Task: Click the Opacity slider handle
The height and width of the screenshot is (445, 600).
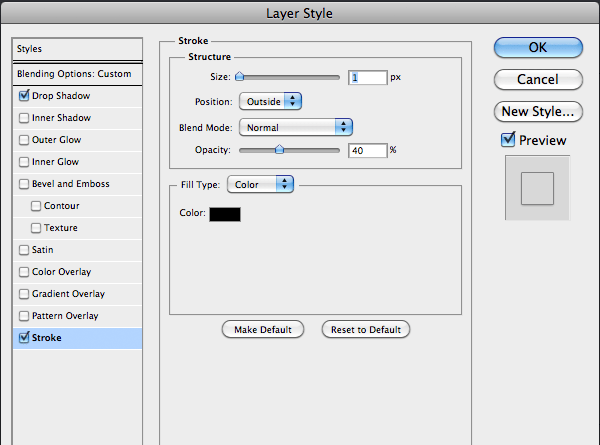Action: pos(279,149)
